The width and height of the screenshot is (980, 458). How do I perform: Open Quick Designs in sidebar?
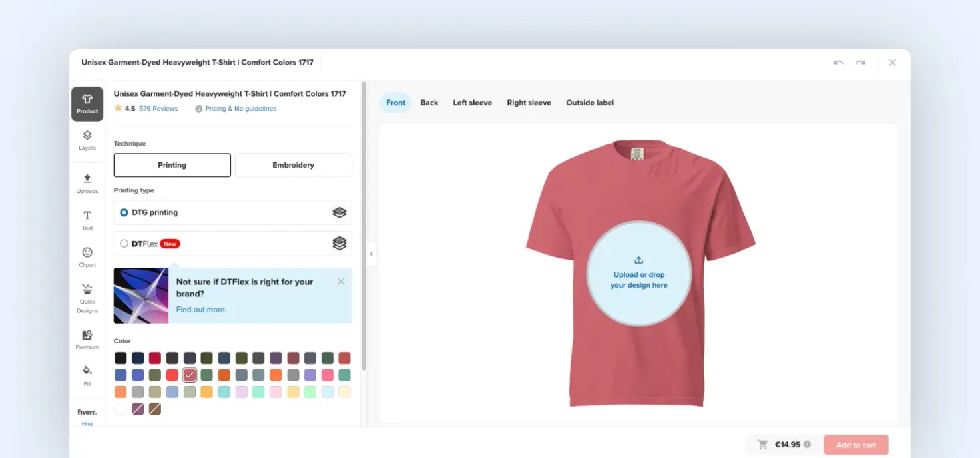pyautogui.click(x=87, y=298)
